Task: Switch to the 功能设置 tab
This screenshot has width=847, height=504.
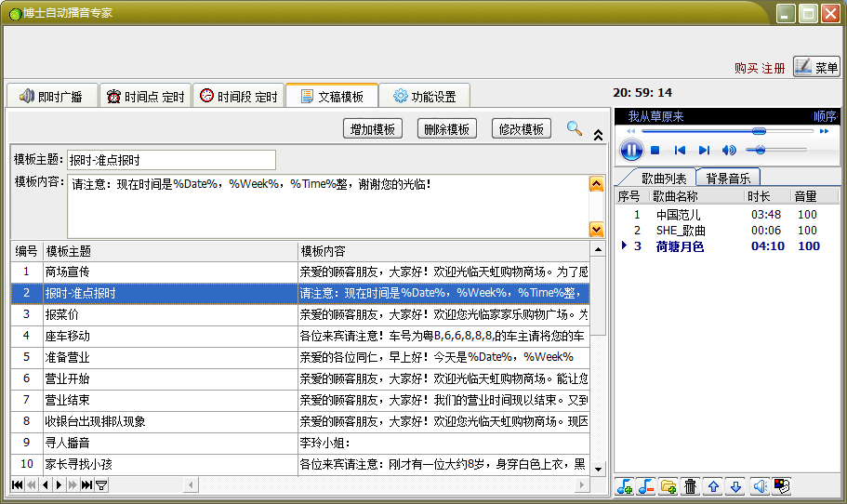Action: pyautogui.click(x=424, y=96)
